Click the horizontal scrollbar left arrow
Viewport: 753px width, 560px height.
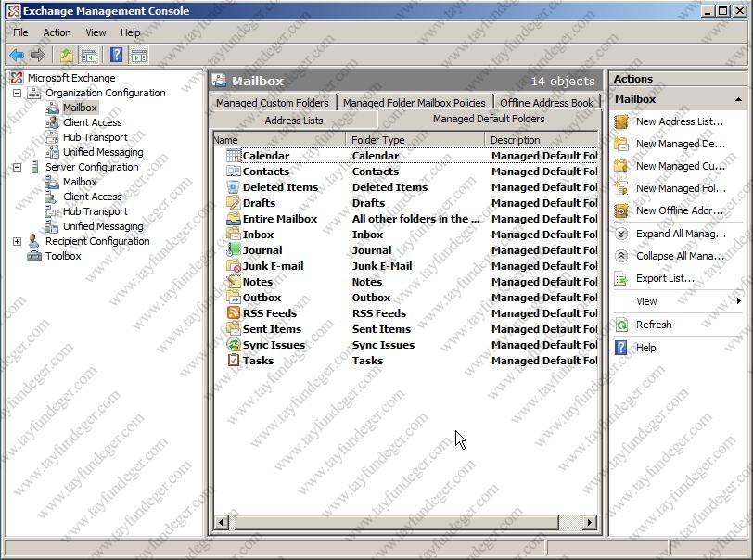pyautogui.click(x=222, y=522)
